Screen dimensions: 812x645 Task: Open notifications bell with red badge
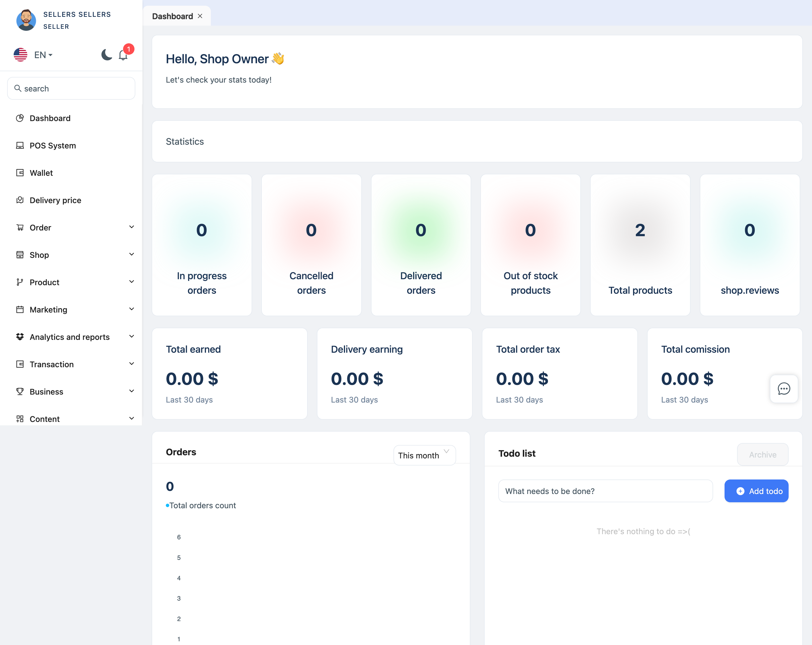123,55
